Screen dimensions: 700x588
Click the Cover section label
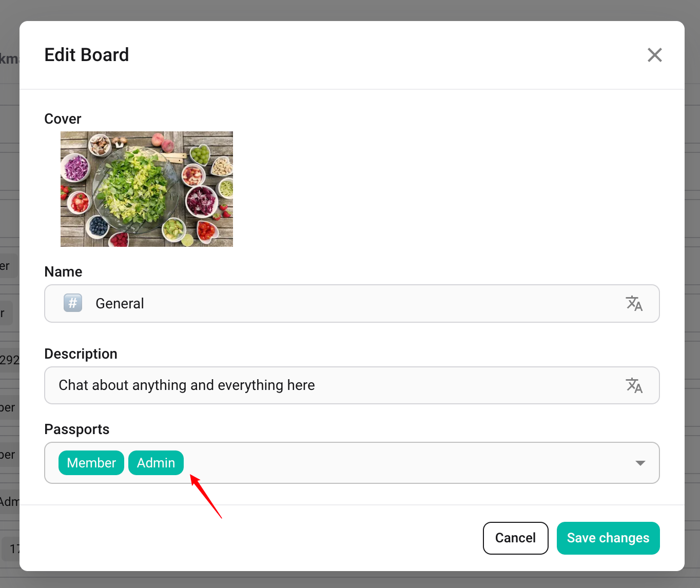tap(63, 119)
